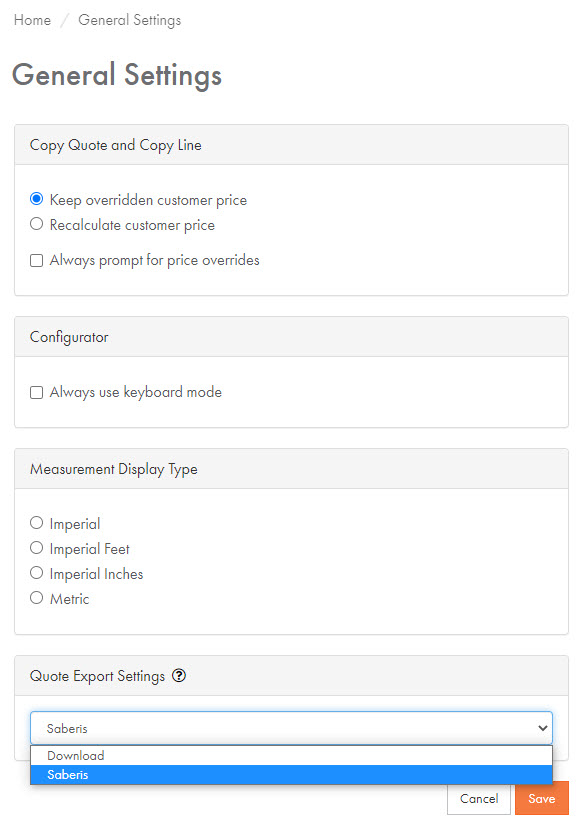Pick Saberis from the dropdown list
The height and width of the screenshot is (818, 581).
click(x=291, y=775)
